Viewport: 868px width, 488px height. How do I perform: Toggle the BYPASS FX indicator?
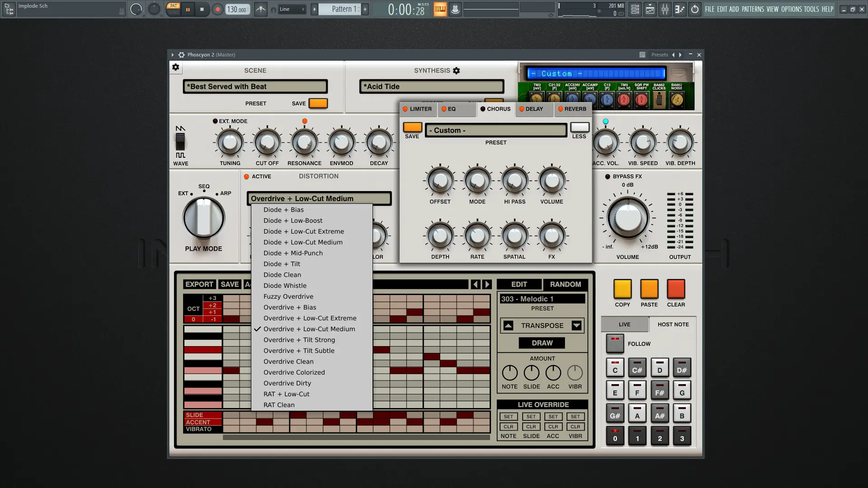point(608,177)
